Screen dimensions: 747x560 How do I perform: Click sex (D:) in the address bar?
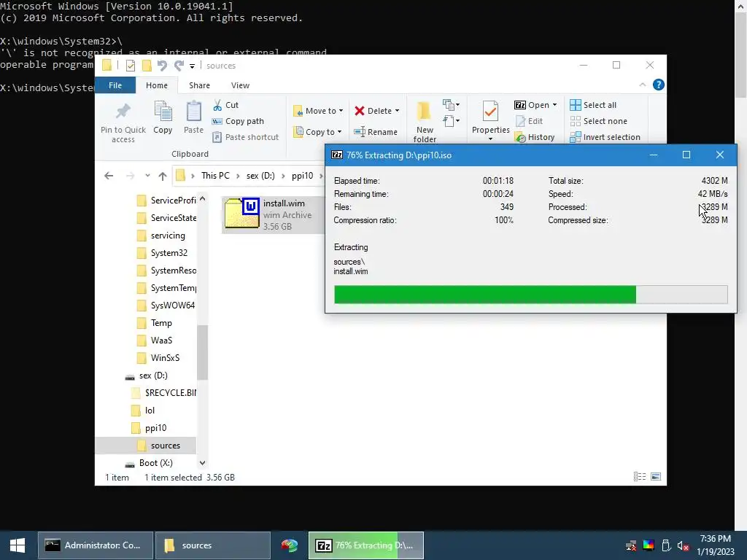[260, 176]
